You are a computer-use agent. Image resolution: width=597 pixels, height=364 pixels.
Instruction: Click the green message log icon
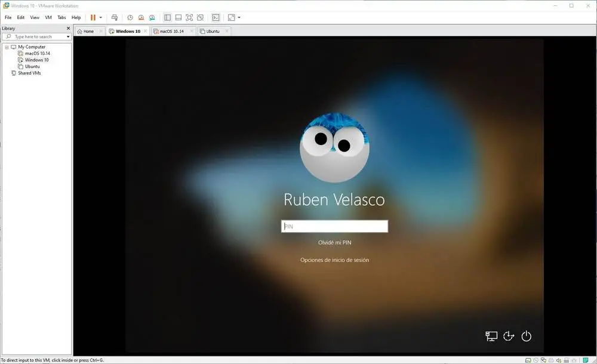tap(586, 360)
